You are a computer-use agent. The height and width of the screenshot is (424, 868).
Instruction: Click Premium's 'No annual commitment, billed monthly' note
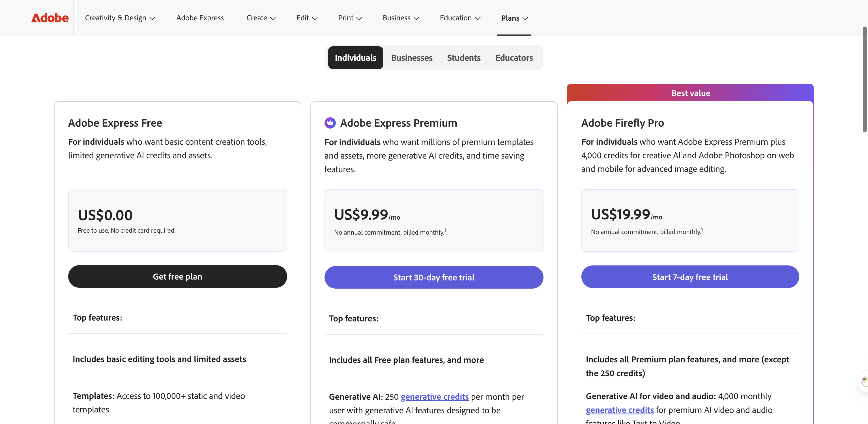point(390,232)
